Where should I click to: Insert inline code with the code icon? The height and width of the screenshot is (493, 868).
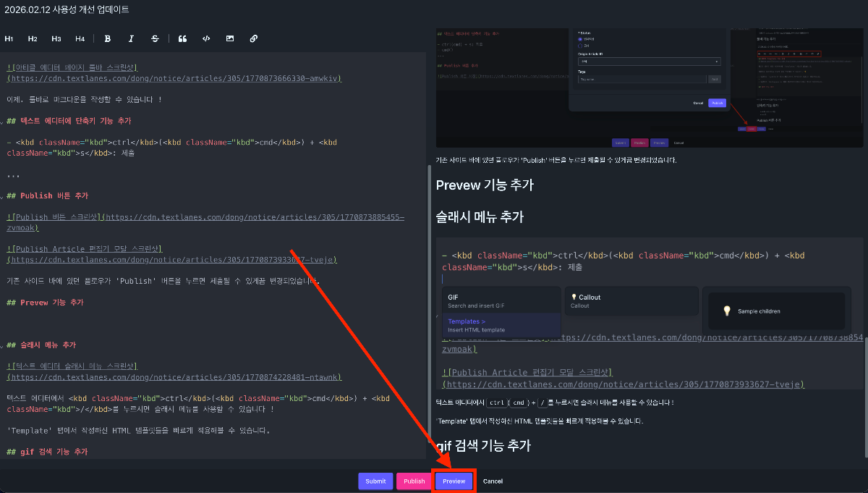point(206,38)
